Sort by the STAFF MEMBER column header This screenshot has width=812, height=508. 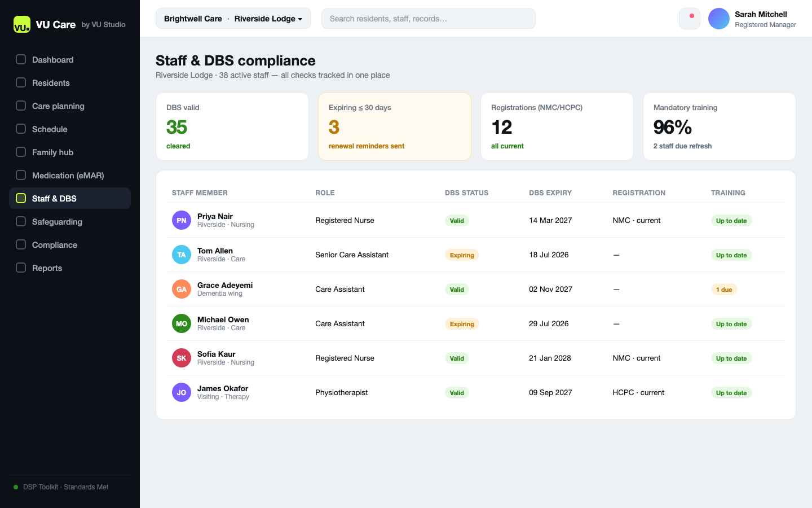coord(200,193)
